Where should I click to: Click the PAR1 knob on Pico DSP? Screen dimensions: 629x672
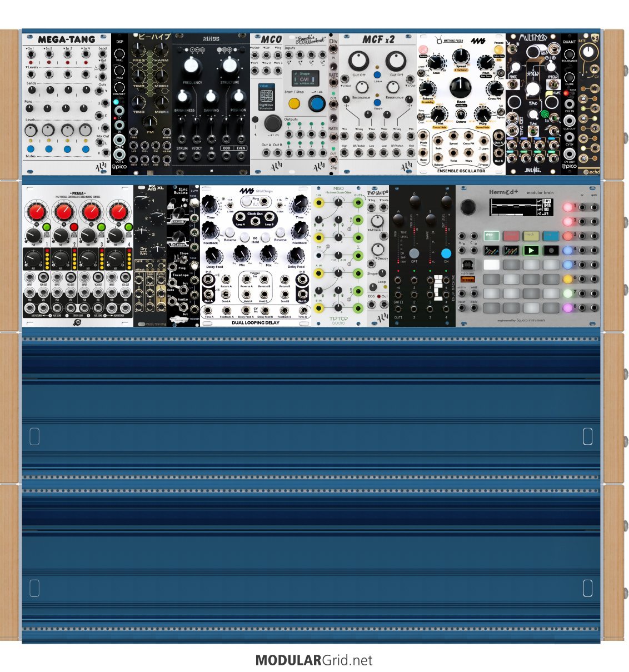click(119, 54)
